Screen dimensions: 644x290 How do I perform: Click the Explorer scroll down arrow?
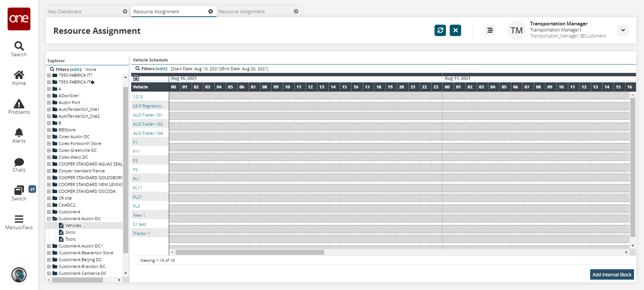point(126,273)
